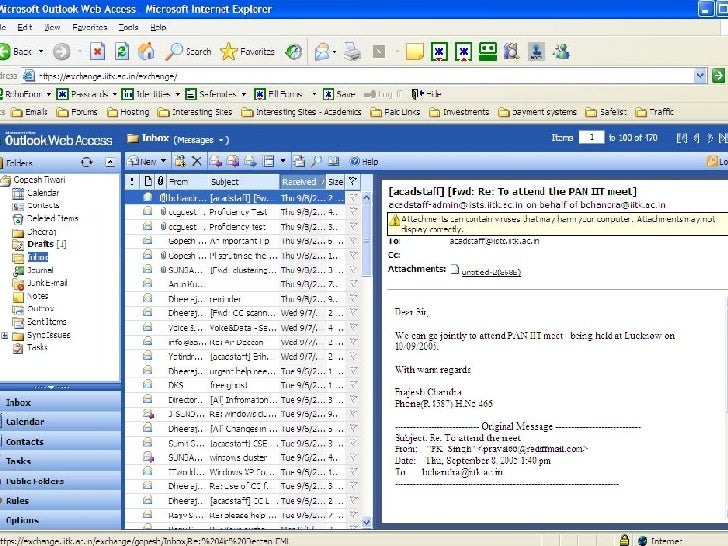Sort messages by the From column
The height and width of the screenshot is (546, 728).
187,182
